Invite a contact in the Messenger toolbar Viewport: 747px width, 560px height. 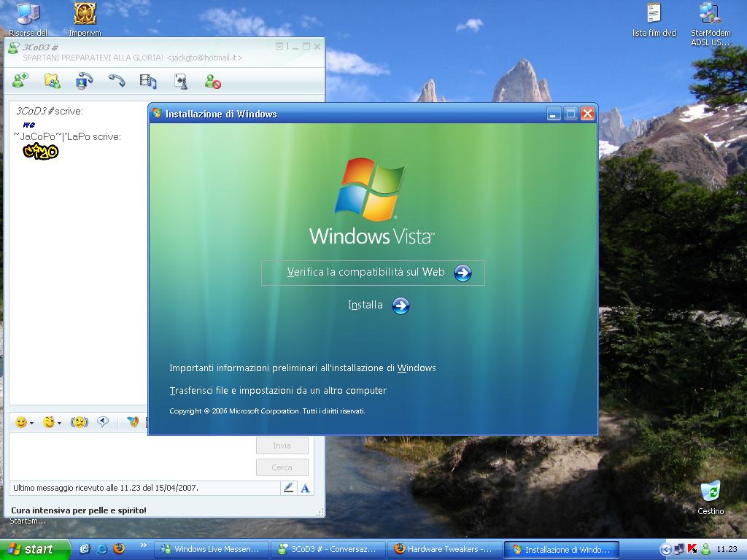coord(20,81)
